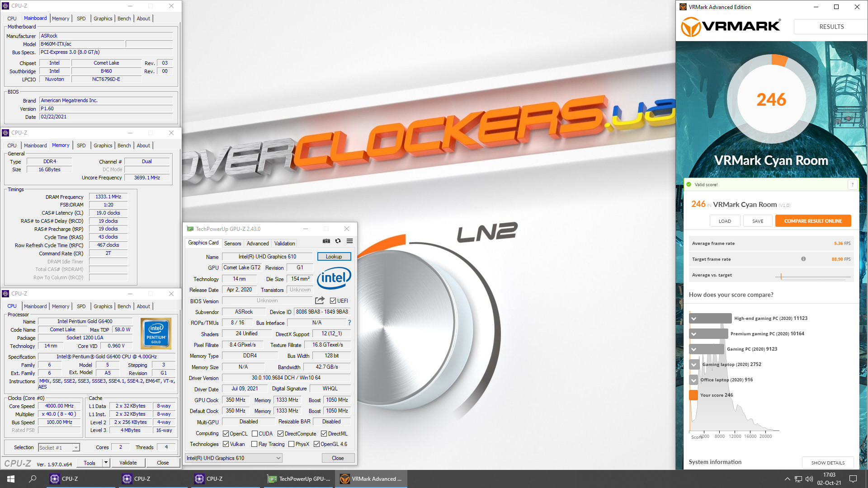Click Bus Interface question mark icon

pos(349,323)
